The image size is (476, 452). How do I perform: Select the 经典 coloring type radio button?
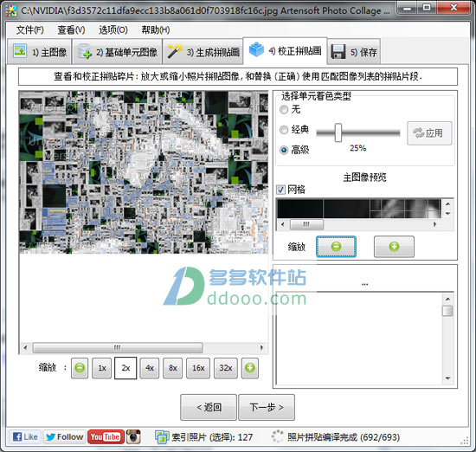pyautogui.click(x=284, y=130)
